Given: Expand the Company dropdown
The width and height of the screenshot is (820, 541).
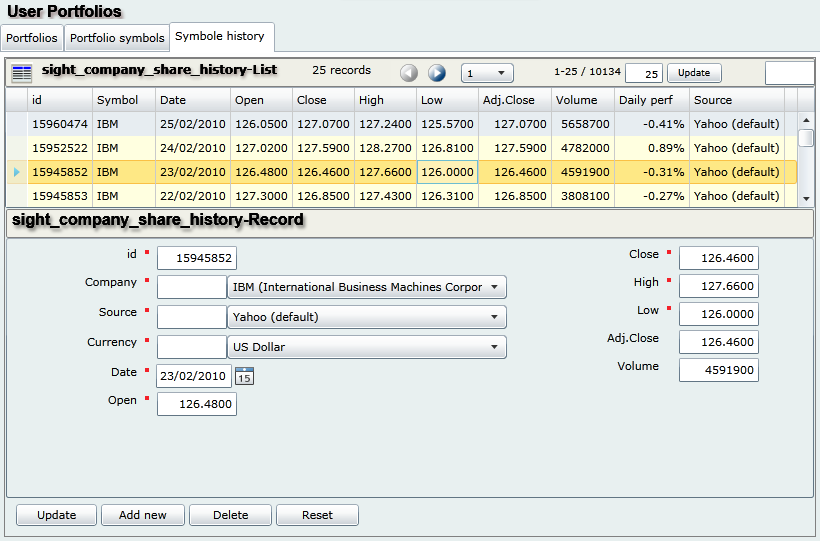Looking at the screenshot, I should click(x=367, y=287).
